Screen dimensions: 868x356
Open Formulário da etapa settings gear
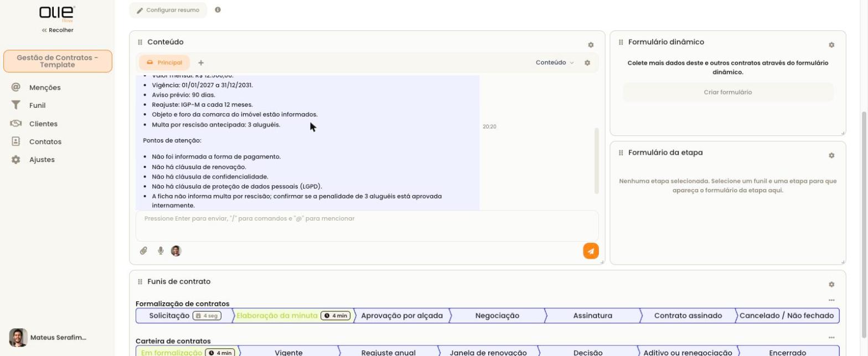pos(831,155)
